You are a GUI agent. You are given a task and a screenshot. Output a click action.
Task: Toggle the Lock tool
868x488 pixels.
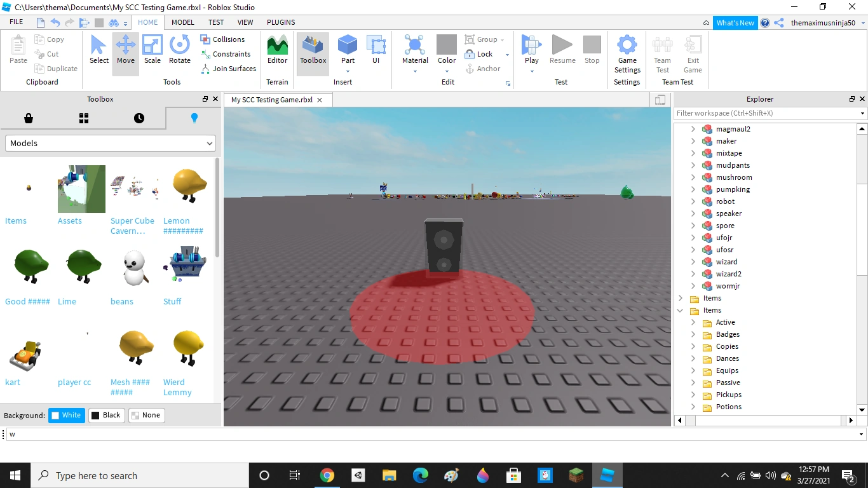point(479,54)
